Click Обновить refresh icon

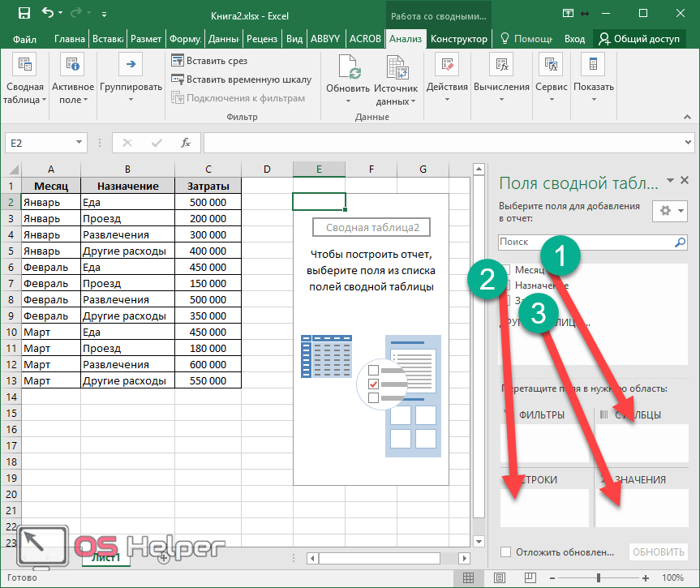[348, 66]
